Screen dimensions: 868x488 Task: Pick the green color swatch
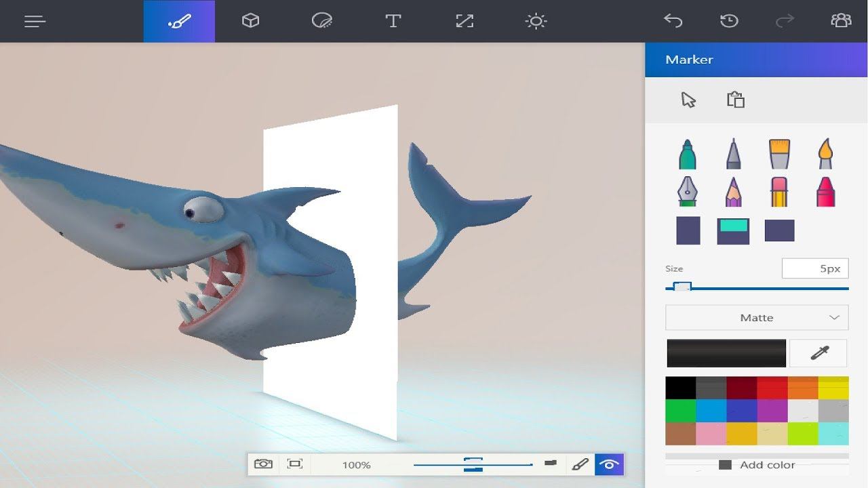point(681,411)
